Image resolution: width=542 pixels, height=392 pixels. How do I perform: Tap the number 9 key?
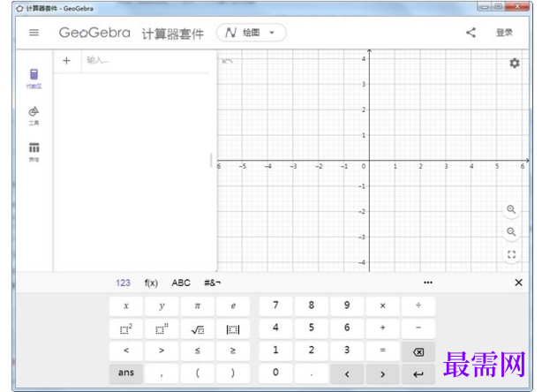pos(347,305)
